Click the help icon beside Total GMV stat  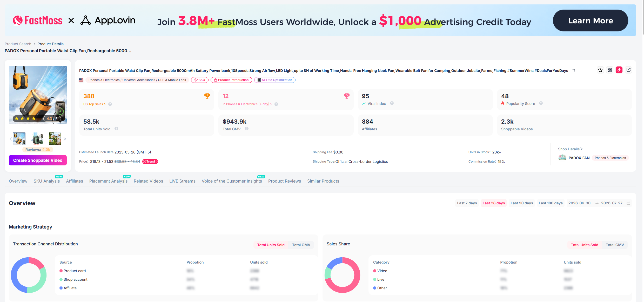[x=247, y=129]
